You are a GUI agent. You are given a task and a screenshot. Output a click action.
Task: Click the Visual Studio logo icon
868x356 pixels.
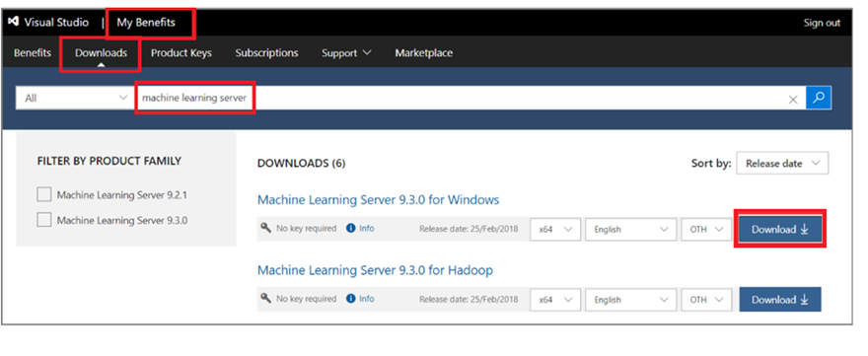pos(13,22)
